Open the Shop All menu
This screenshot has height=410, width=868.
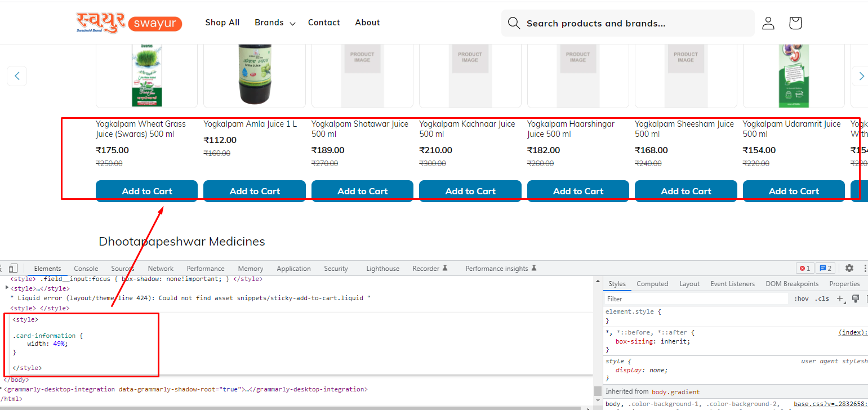coord(222,23)
